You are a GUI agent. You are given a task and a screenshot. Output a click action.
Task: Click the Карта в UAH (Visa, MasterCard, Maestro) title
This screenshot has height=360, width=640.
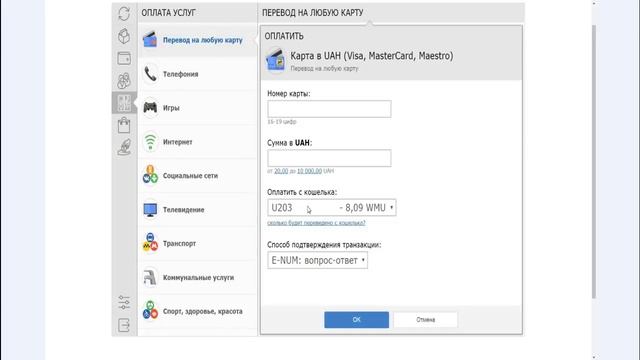tap(371, 56)
